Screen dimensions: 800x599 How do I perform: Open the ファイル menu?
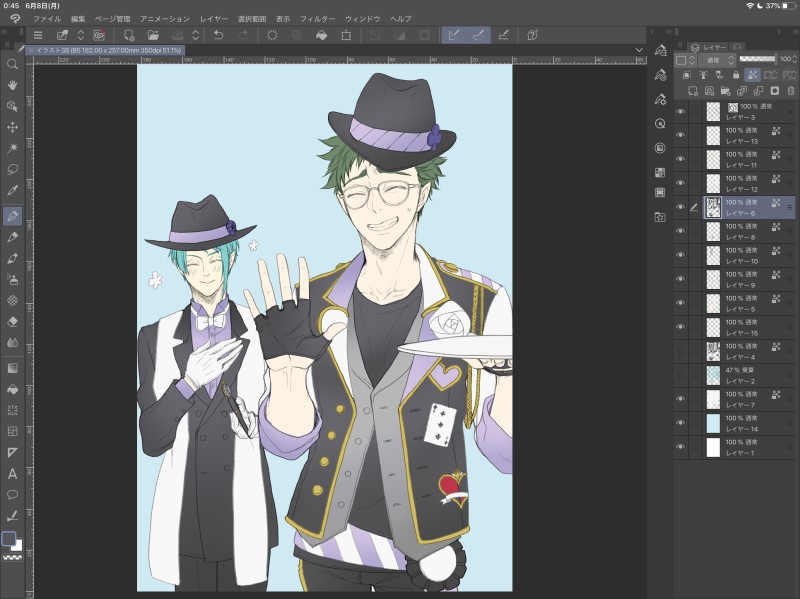[47, 19]
